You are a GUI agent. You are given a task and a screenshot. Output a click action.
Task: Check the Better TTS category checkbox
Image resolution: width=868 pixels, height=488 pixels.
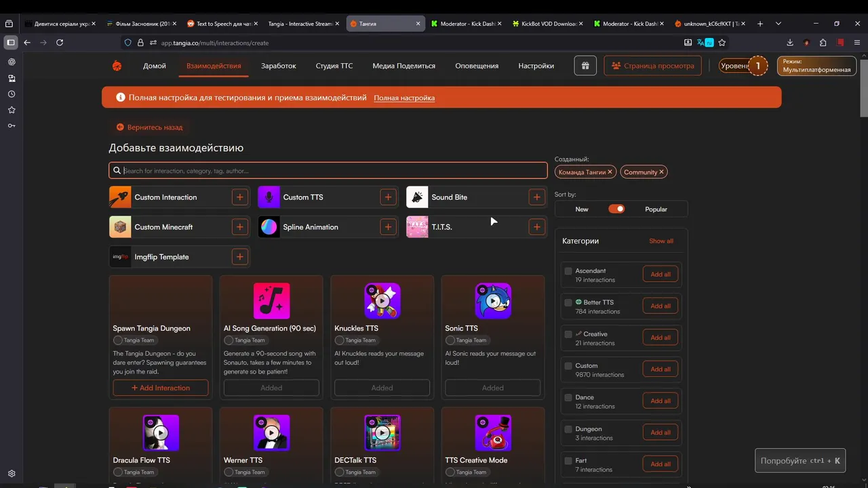click(x=568, y=302)
